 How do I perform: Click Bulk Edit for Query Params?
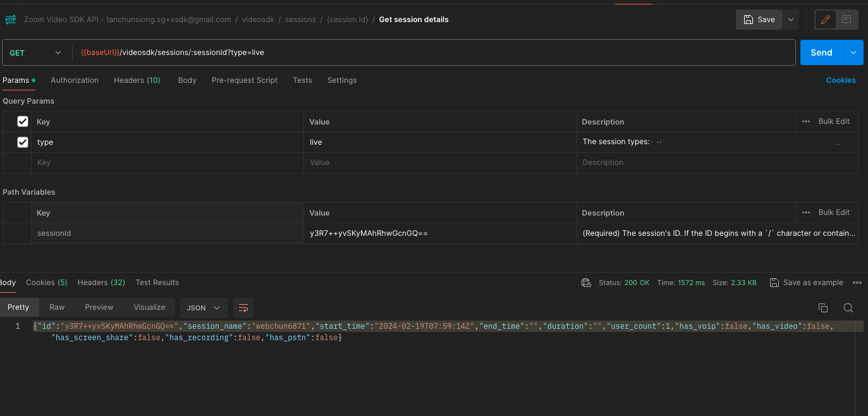[x=834, y=121]
